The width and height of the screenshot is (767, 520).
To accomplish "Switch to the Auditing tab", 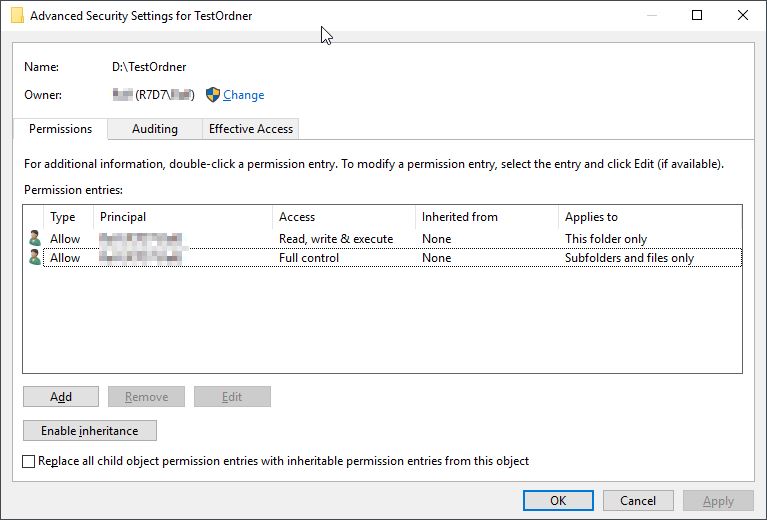I will tap(155, 129).
